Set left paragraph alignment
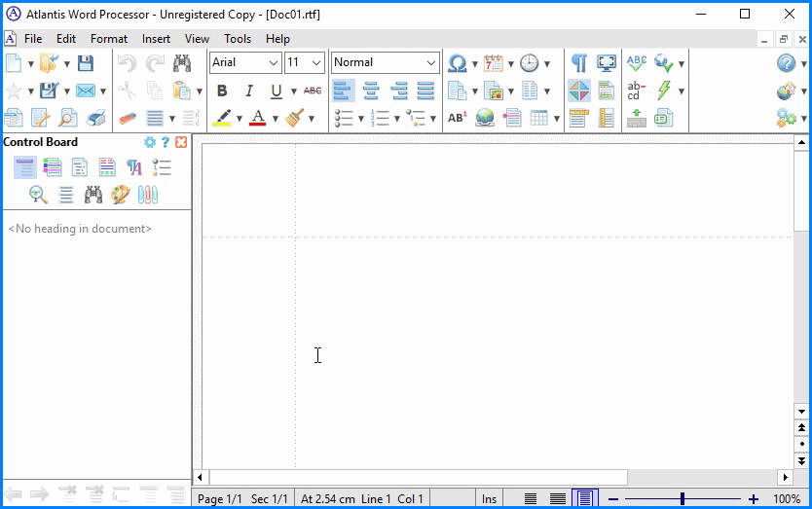 tap(343, 91)
